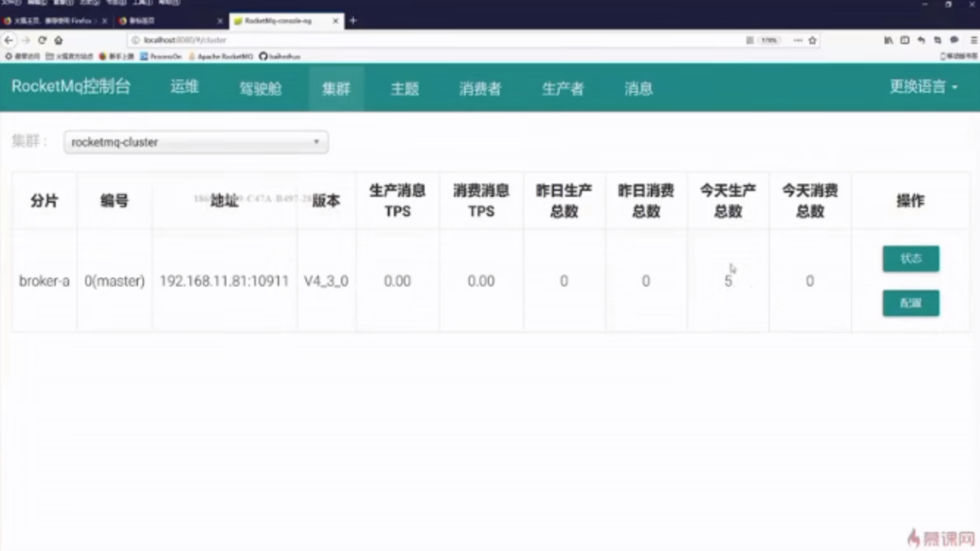Close the RocketMq-console-ng tab
The width and height of the screenshot is (980, 551).
(336, 21)
